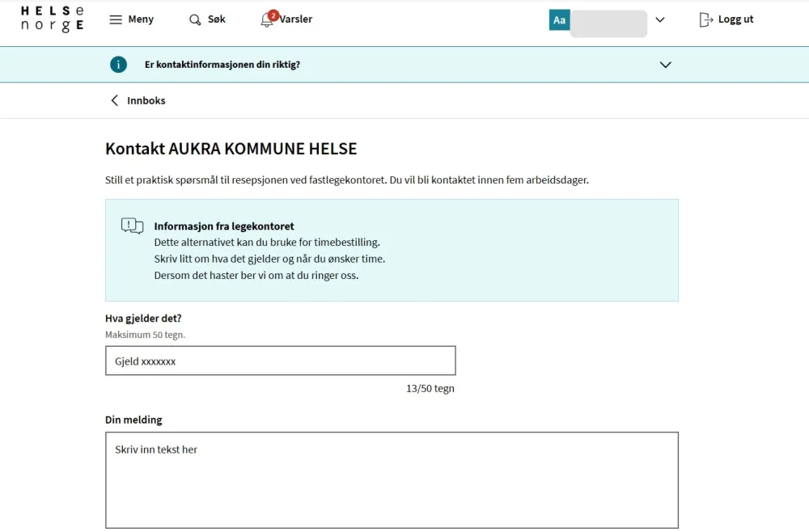
Task: Open the Meny text label
Action: coord(141,19)
